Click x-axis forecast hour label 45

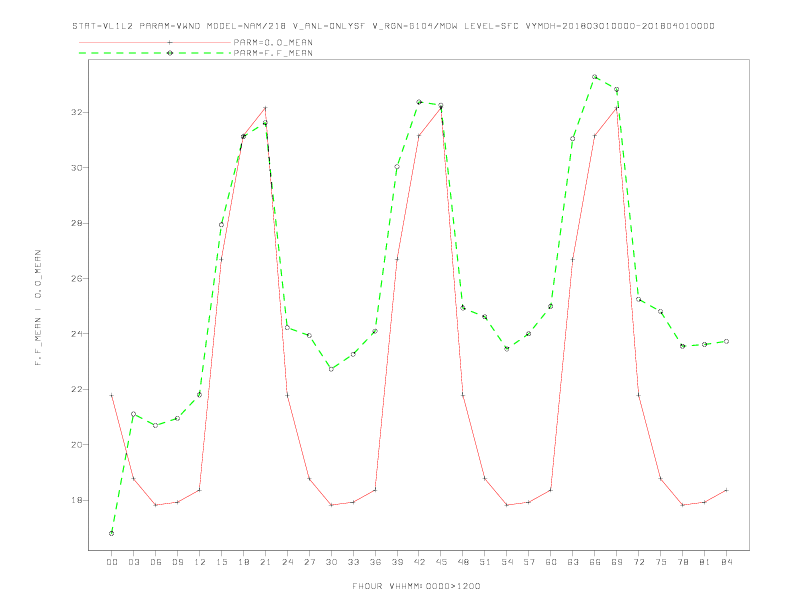point(441,562)
